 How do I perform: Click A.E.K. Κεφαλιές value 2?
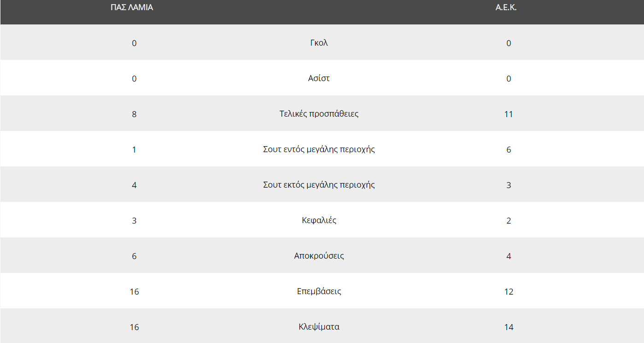click(x=509, y=221)
